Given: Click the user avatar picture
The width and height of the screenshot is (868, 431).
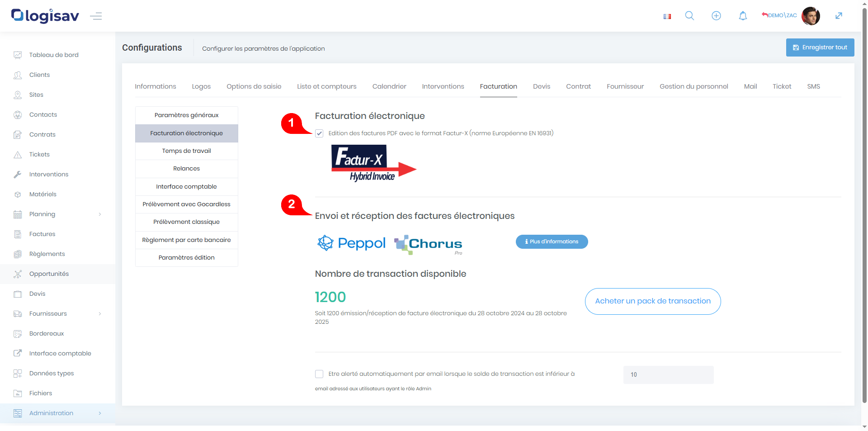Looking at the screenshot, I should [810, 16].
